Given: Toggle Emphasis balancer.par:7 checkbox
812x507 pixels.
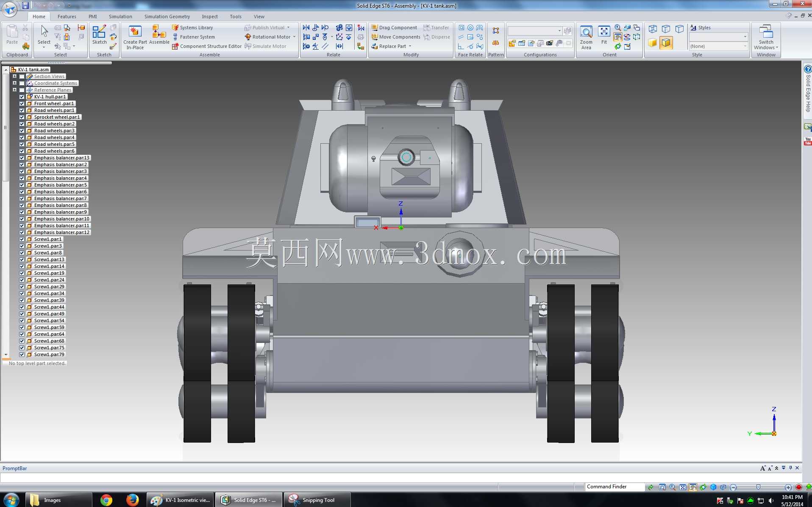Looking at the screenshot, I should point(22,198).
